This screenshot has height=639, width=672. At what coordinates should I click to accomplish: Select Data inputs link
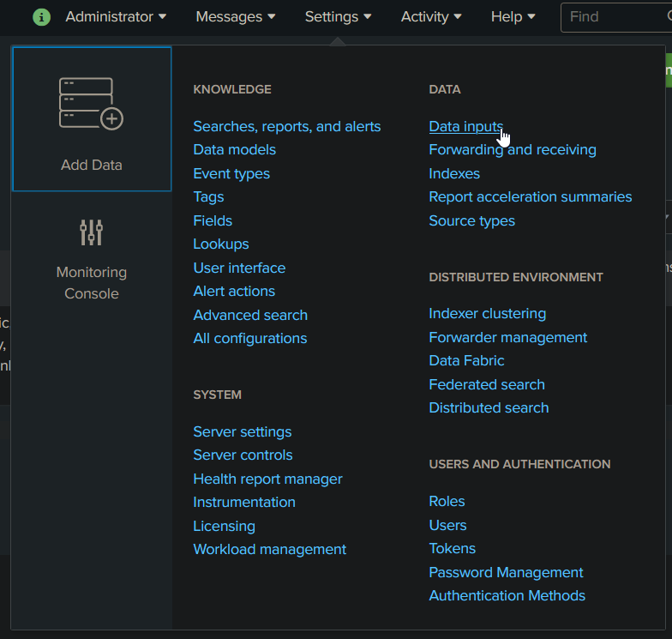tap(466, 127)
